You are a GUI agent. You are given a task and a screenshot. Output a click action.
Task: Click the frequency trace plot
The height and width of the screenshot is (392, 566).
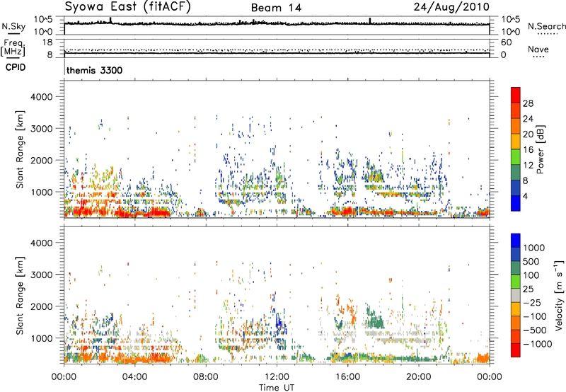[x=277, y=49]
